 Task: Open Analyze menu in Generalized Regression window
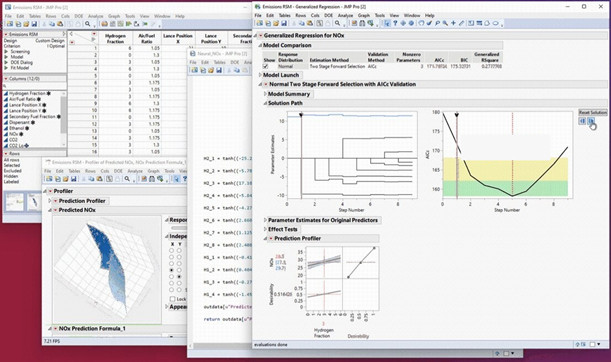pyautogui.click(x=345, y=15)
